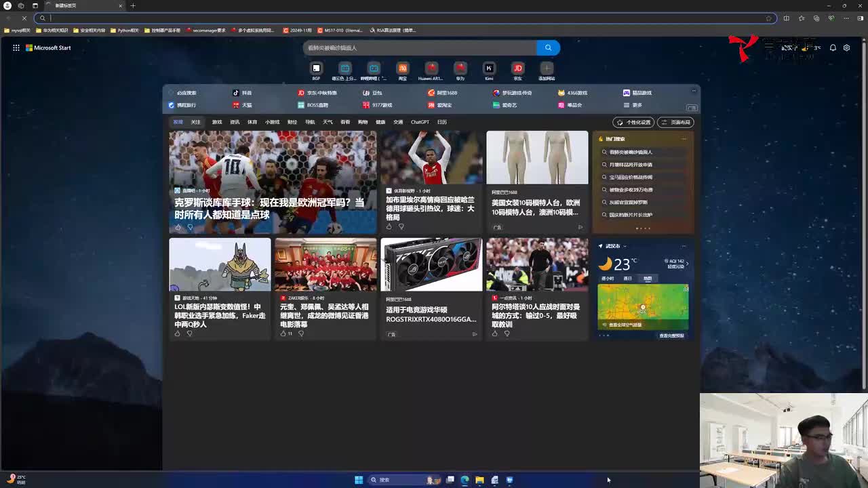Select hot search 月壤样品将开放申请
Screen dimensions: 868x488
(631, 165)
